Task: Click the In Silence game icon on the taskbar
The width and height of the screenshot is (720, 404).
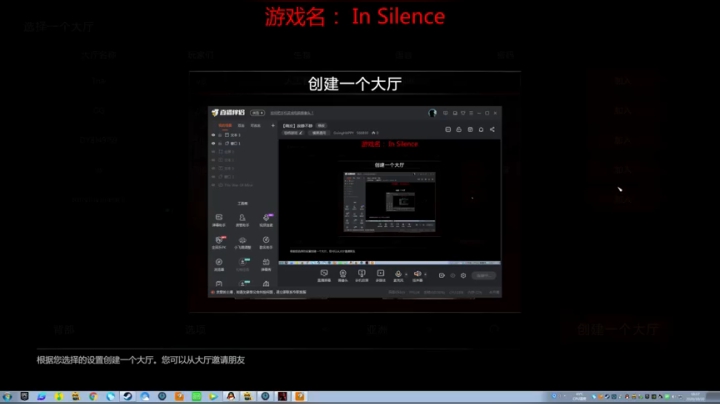Action: pos(282,396)
